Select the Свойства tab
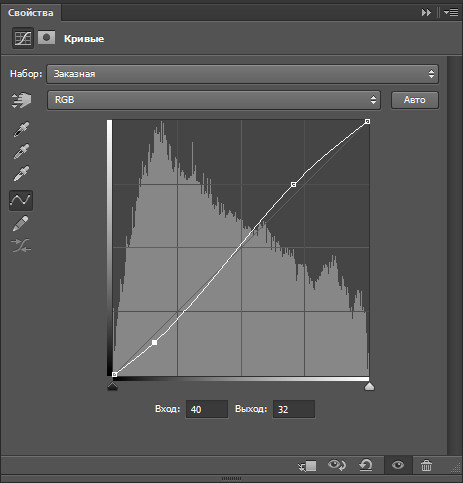The image size is (463, 483). click(31, 13)
